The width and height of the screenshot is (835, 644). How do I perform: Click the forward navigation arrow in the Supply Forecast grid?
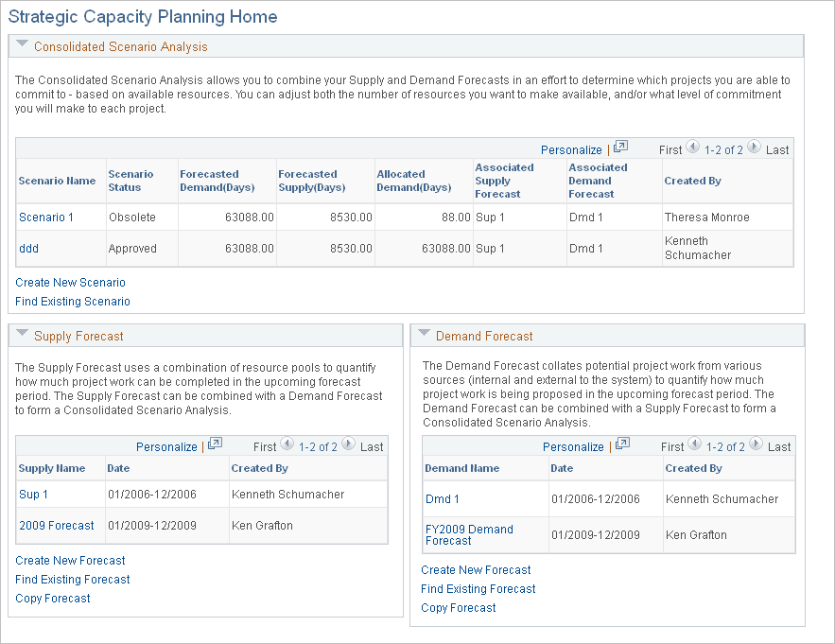pos(347,445)
